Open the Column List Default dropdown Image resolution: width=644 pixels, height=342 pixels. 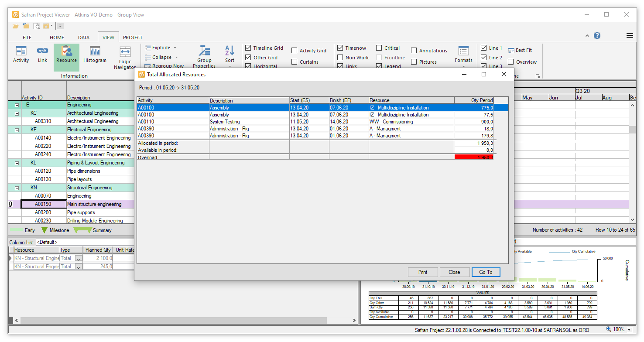[x=85, y=242]
